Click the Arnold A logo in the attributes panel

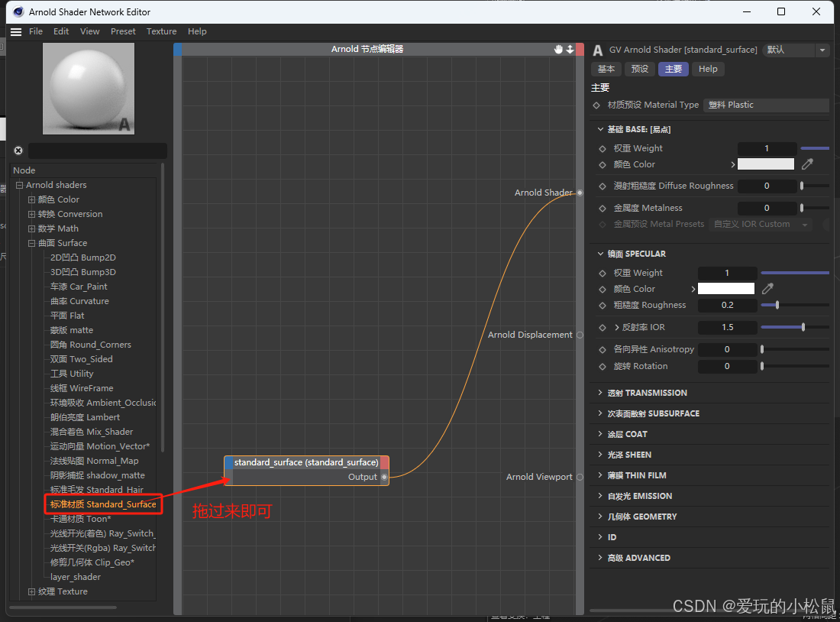tap(598, 50)
